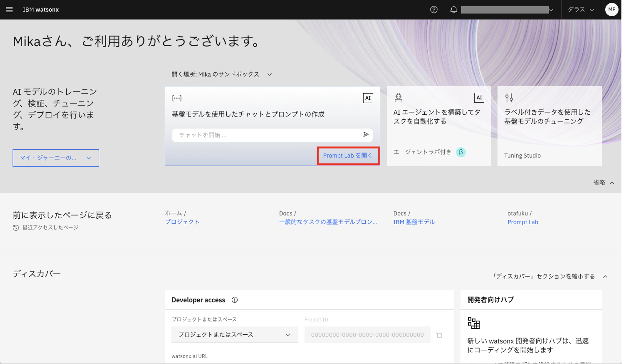The height and width of the screenshot is (364, 622).
Task: Open the プロジェクト recent link
Action: pos(182,222)
